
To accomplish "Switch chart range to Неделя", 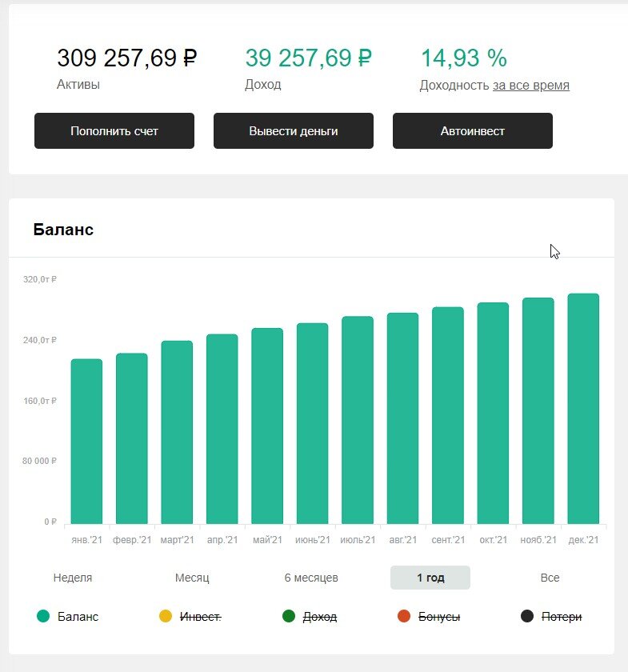I will pyautogui.click(x=73, y=578).
